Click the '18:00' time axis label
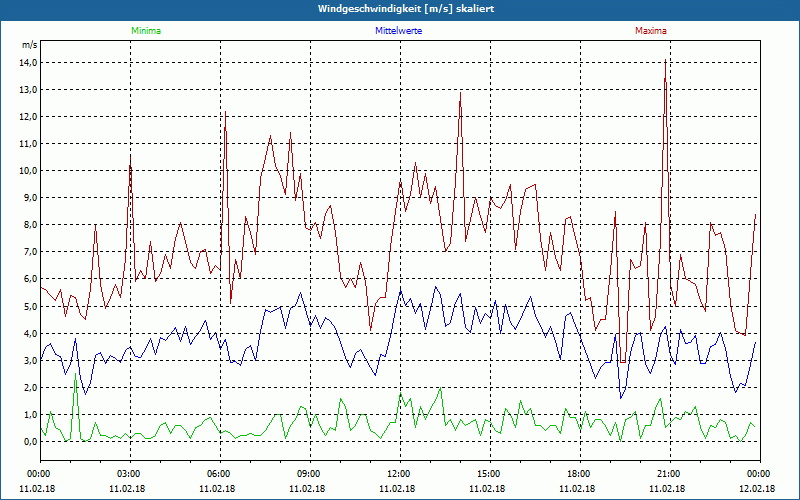The width and height of the screenshot is (800, 500). [x=580, y=474]
